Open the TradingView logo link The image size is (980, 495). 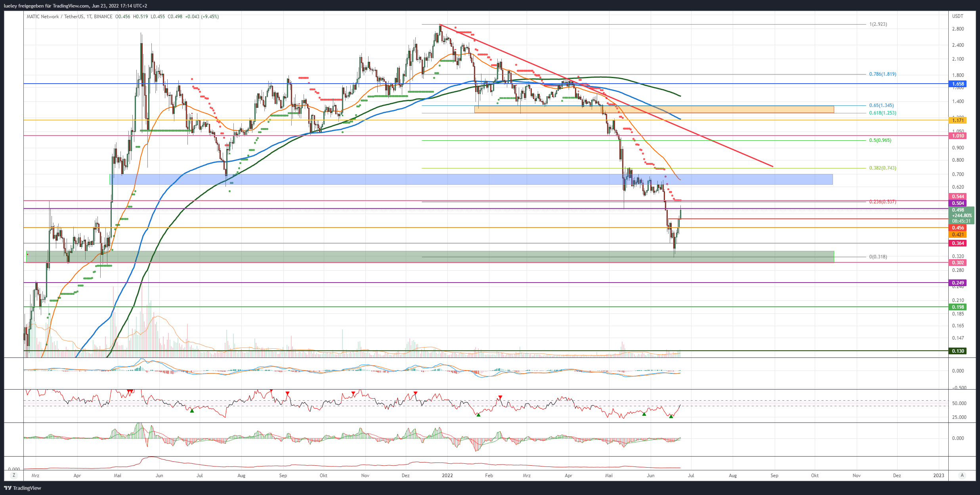tap(23, 488)
